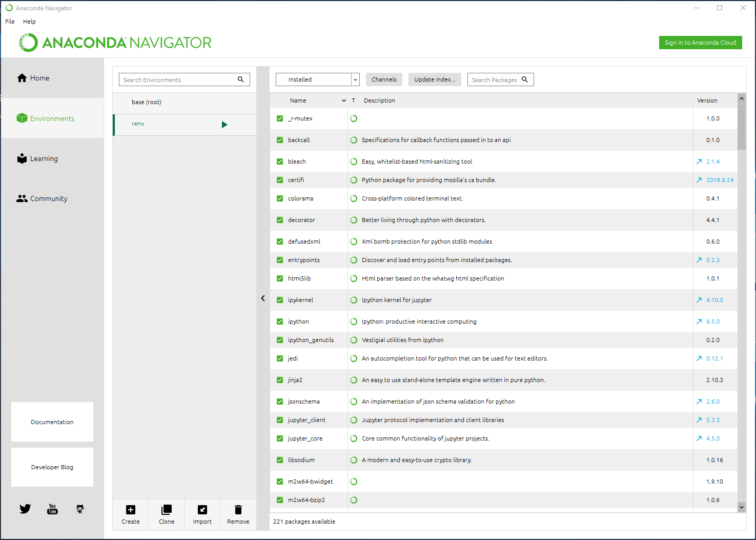Switch to the Learning tab
The height and width of the screenshot is (540, 756).
tap(44, 158)
